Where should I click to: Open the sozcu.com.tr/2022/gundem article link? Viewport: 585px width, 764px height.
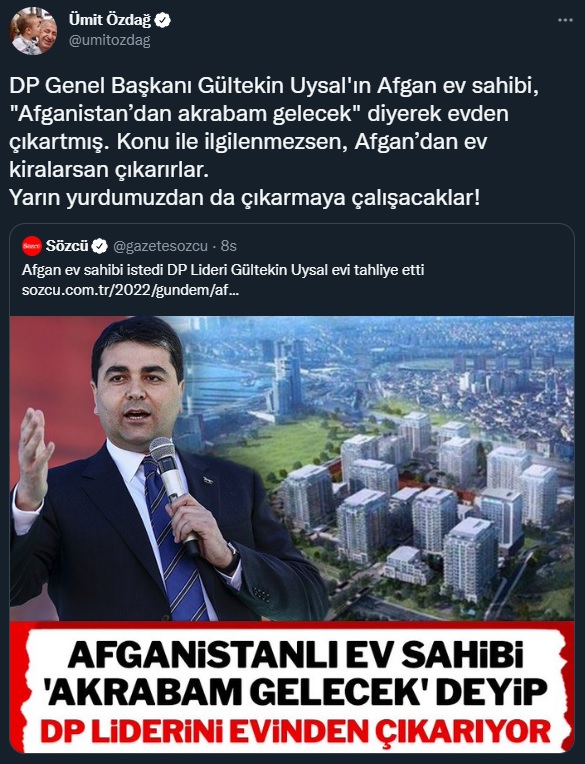pos(130,291)
